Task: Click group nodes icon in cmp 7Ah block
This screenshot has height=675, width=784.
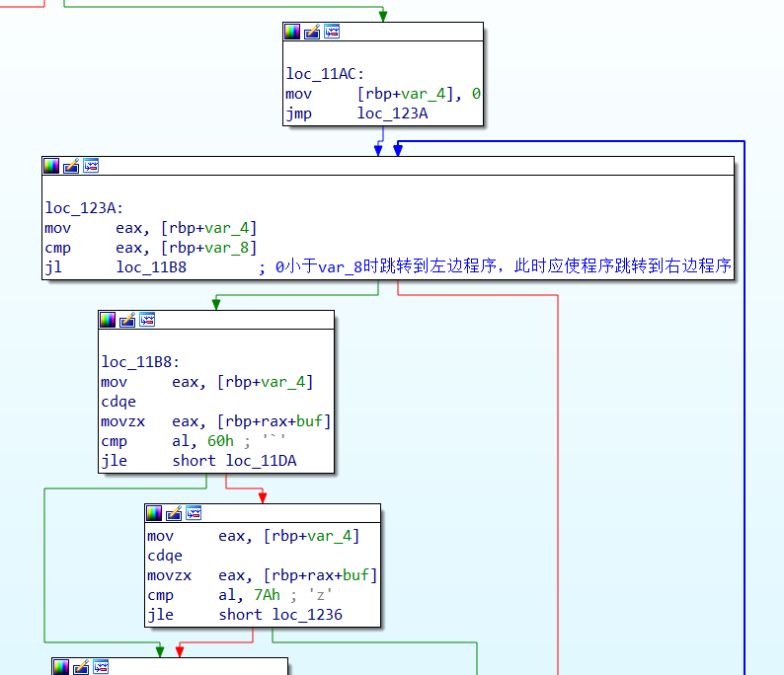Action: click(194, 513)
